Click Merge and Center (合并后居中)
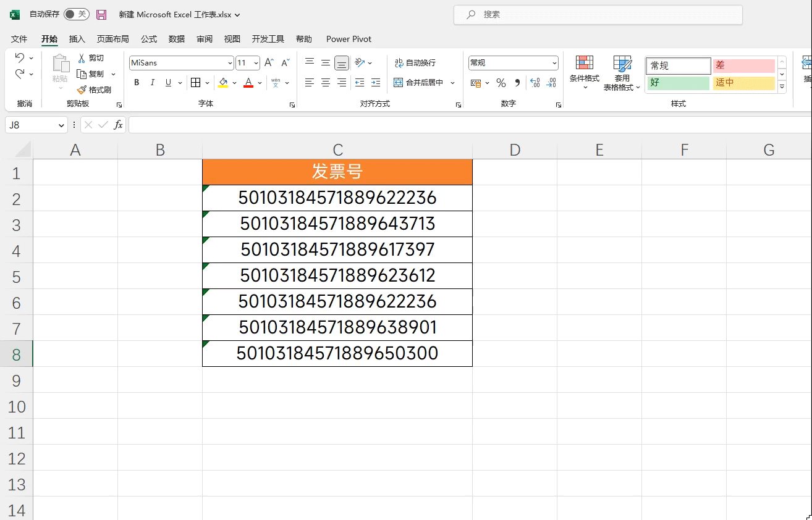 click(x=419, y=82)
